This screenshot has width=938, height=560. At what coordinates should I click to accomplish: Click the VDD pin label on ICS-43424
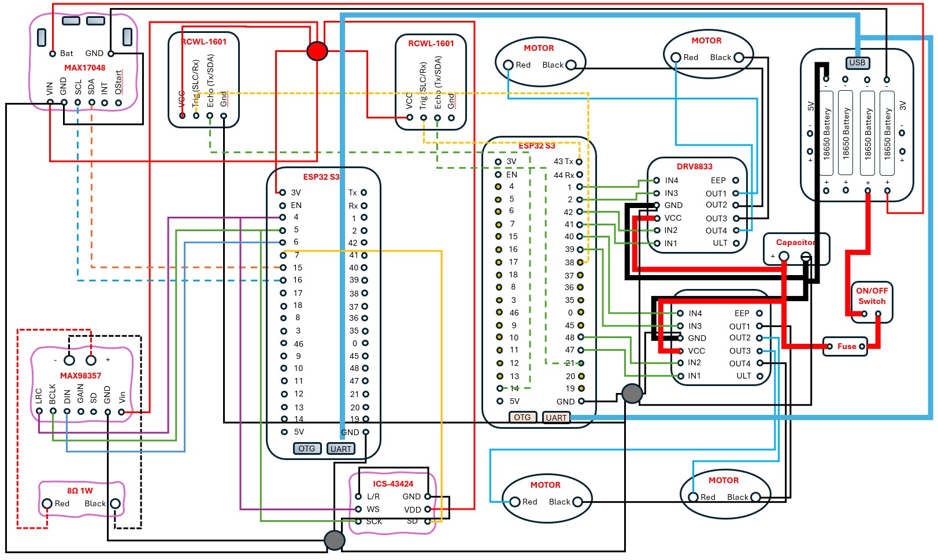[x=413, y=510]
